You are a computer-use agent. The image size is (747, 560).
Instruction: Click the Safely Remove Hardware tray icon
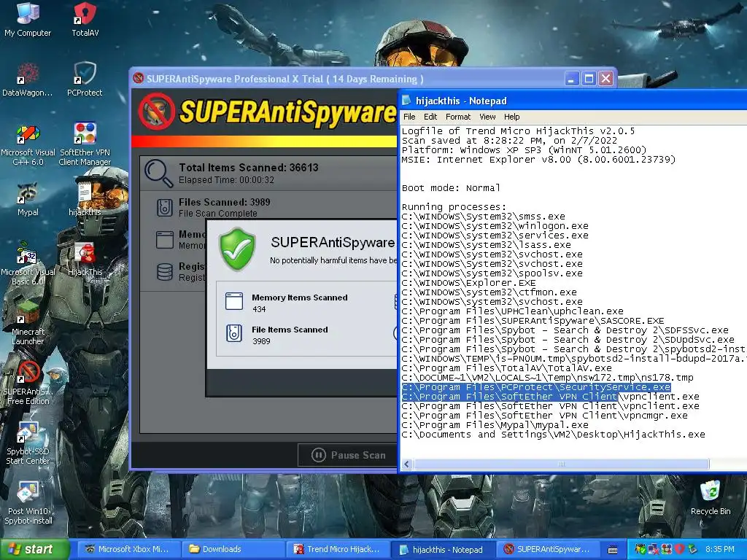click(692, 549)
